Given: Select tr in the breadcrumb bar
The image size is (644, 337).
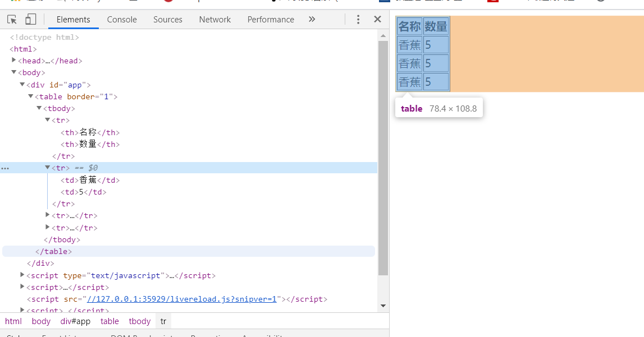Looking at the screenshot, I should point(163,321).
